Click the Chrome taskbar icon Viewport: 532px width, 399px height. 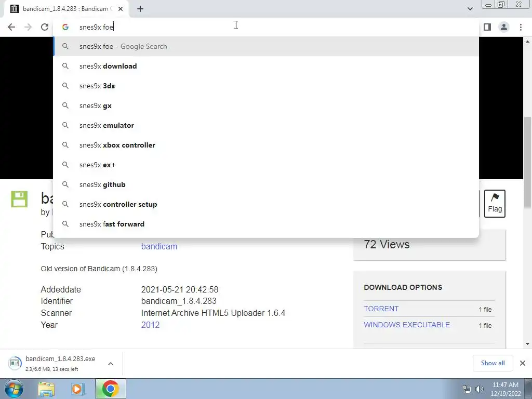coord(110,389)
